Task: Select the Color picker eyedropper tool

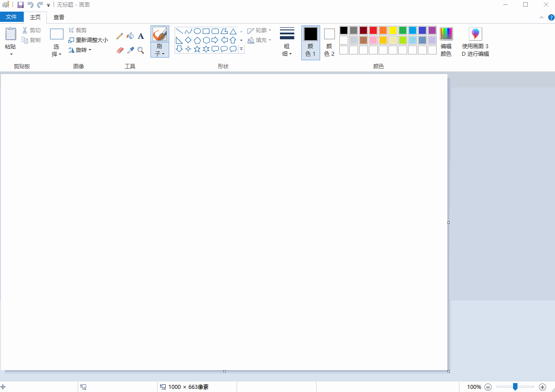Action: tap(130, 50)
